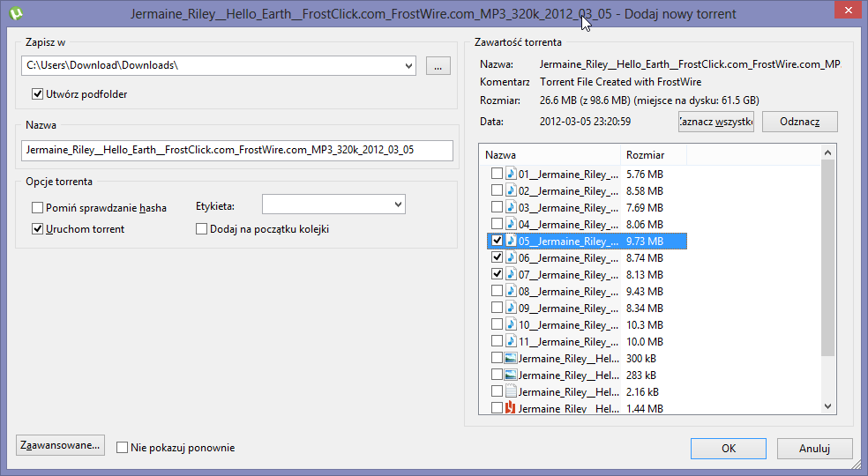Uncheck the 07__Jermaine_Riley file checkbox

tap(498, 274)
